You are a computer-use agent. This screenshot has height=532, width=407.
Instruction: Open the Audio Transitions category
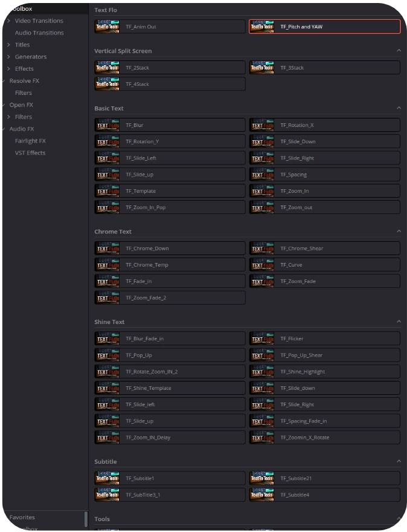[39, 33]
